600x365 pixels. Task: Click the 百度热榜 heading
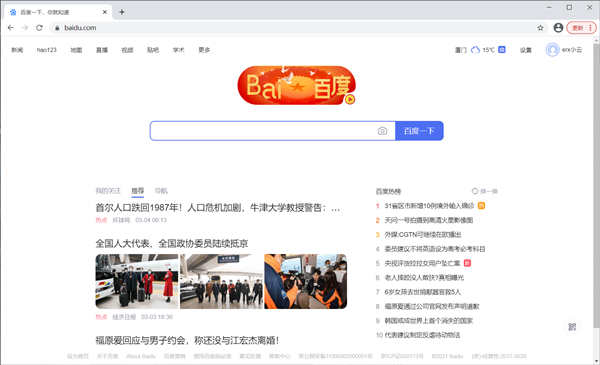tap(388, 191)
